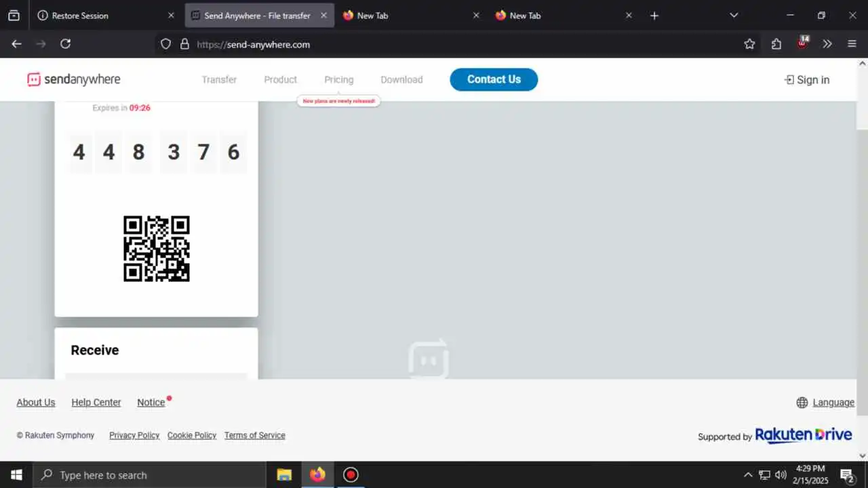The height and width of the screenshot is (488, 868).
Task: Click the red extension badge icon showing 14
Action: 802,43
